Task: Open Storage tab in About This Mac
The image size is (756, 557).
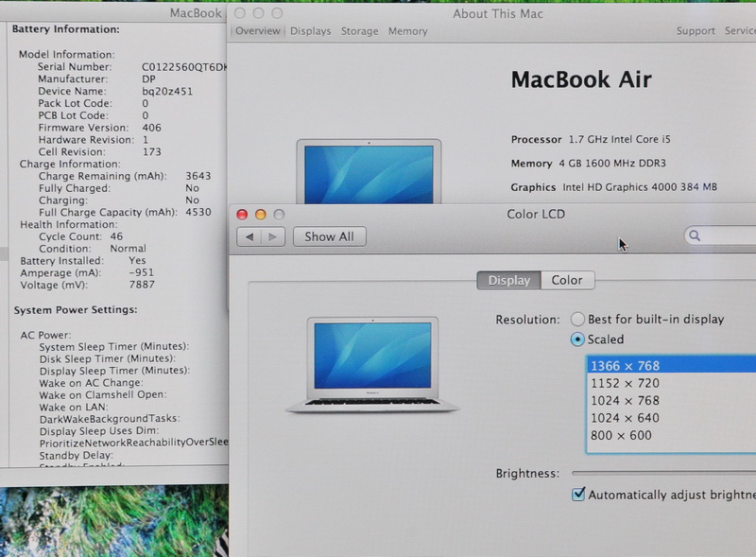Action: tap(360, 31)
